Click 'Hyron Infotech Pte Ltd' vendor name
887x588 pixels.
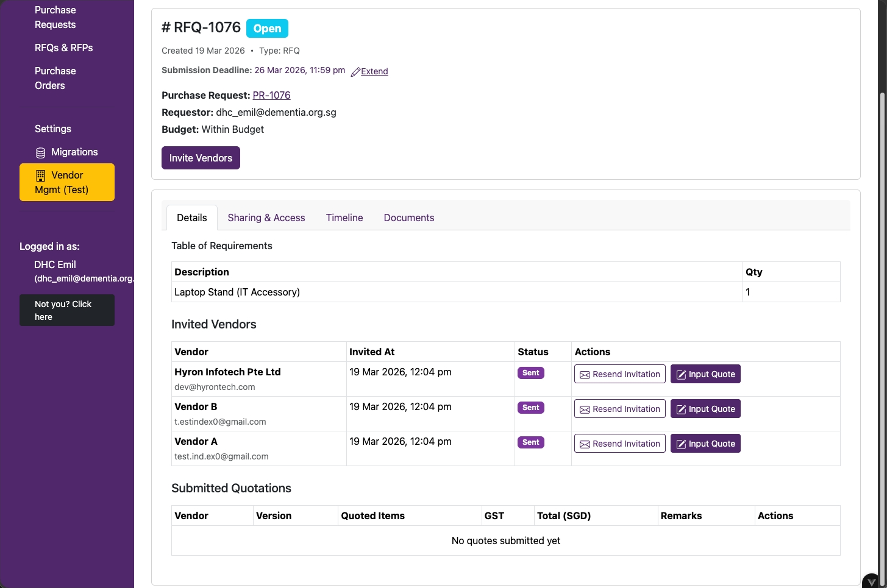coord(227,372)
